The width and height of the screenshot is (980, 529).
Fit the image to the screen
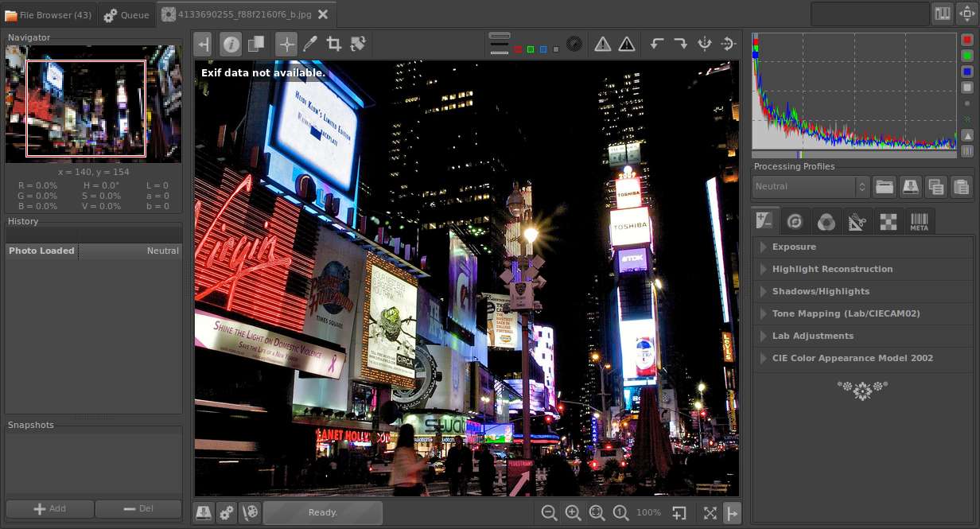pos(597,513)
